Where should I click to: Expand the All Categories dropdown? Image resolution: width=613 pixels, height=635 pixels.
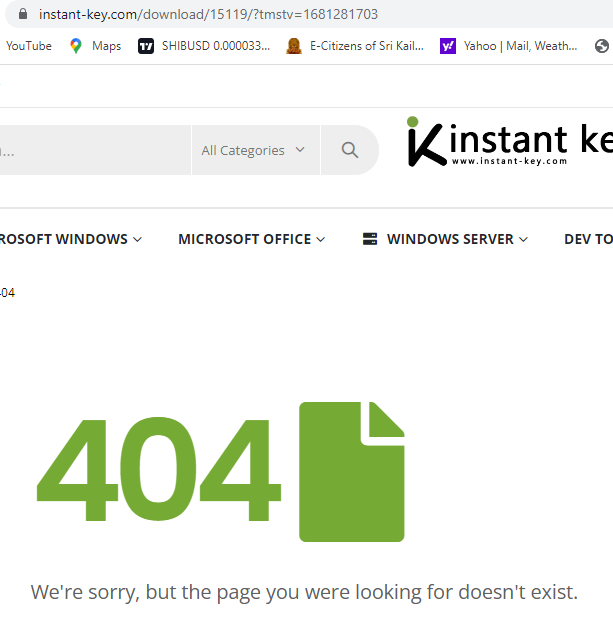click(x=255, y=150)
